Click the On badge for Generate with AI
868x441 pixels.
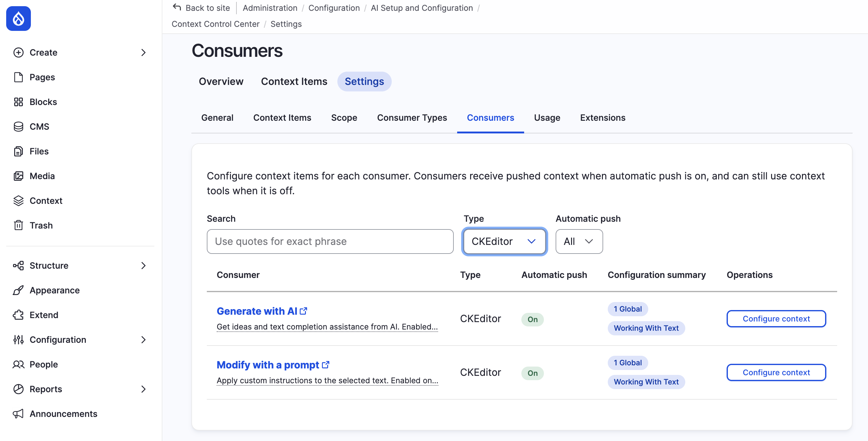point(532,319)
